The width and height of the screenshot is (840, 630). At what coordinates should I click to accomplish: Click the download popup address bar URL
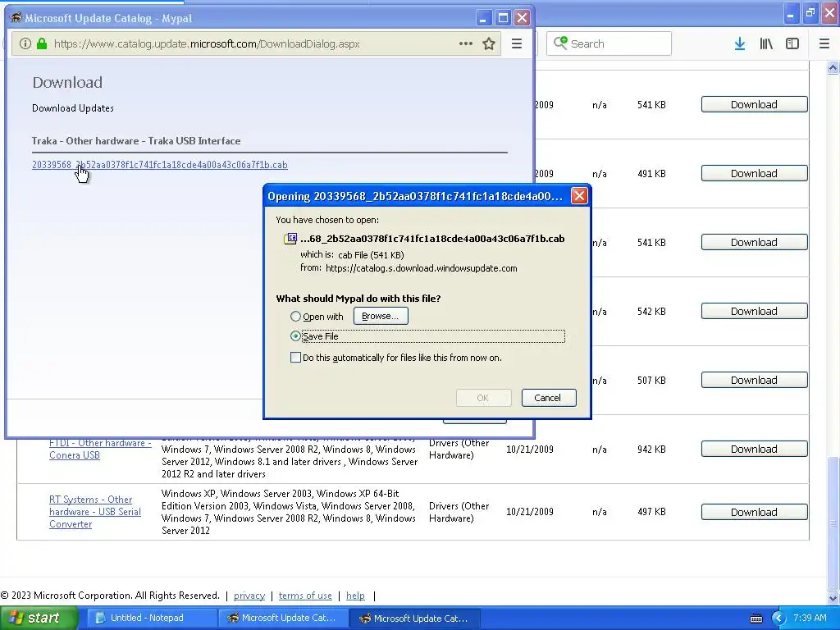[207, 44]
